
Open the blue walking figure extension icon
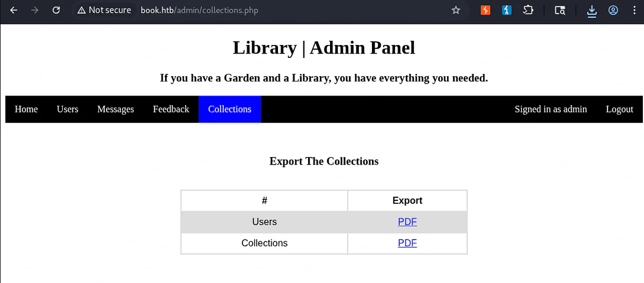[x=507, y=10]
